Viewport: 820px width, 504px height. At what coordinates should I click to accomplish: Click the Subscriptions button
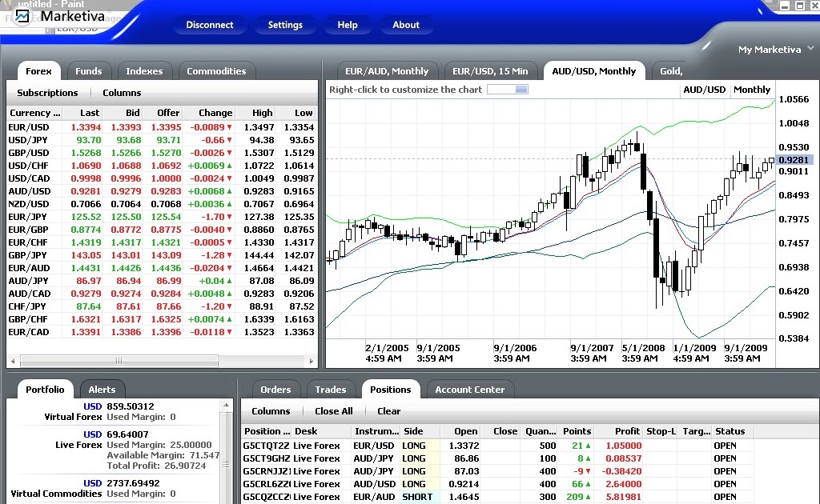coord(47,93)
